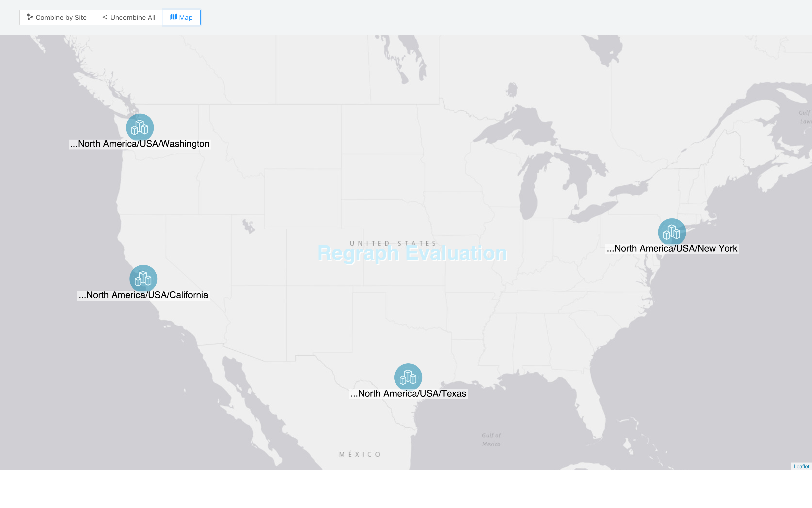Viewport: 812px width, 508px height.
Task: Select the New York site node icon
Action: pyautogui.click(x=672, y=232)
